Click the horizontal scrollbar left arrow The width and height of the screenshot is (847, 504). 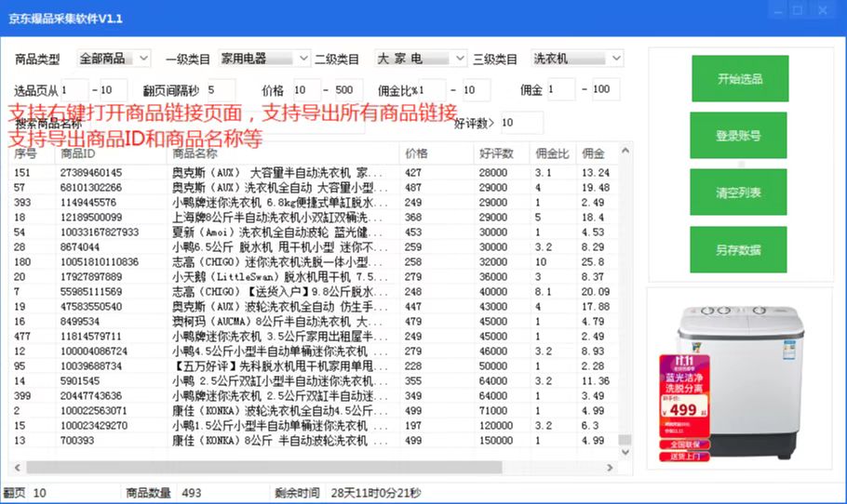(x=18, y=468)
